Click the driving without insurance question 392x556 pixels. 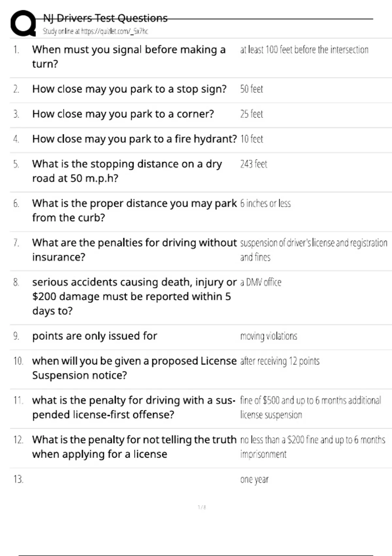pyautogui.click(x=134, y=250)
